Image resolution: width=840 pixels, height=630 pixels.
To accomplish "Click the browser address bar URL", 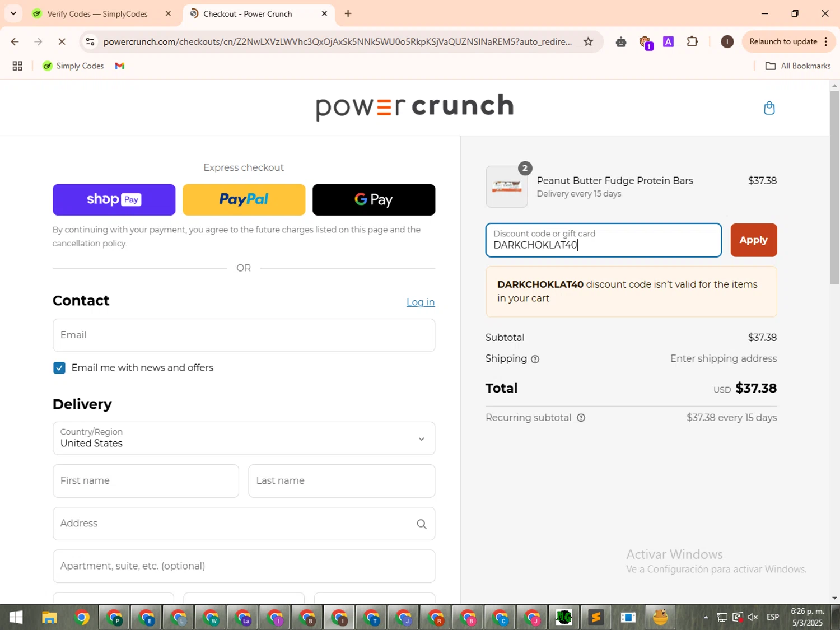I will pyautogui.click(x=337, y=42).
